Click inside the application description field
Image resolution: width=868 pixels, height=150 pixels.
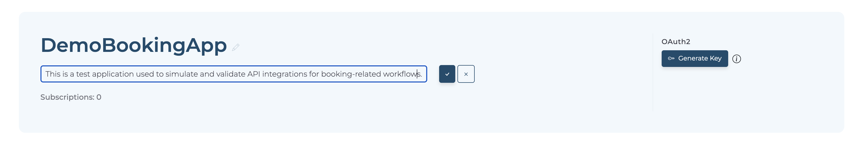(x=234, y=74)
